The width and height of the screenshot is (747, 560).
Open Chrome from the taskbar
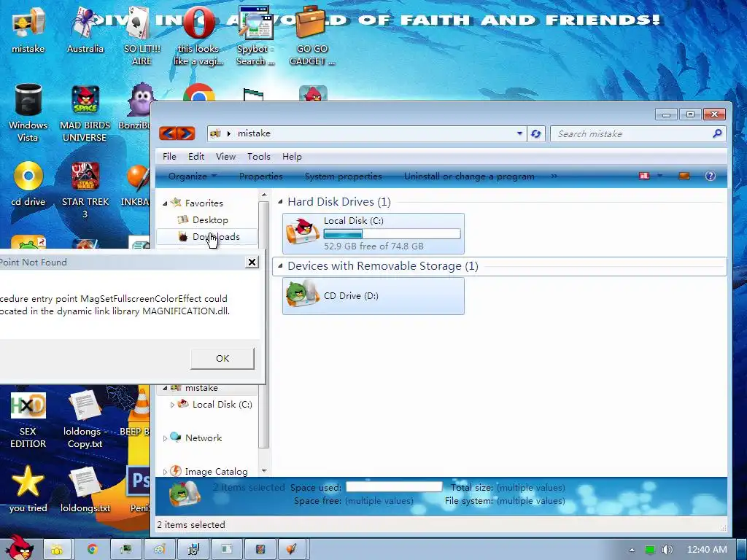[x=92, y=550]
